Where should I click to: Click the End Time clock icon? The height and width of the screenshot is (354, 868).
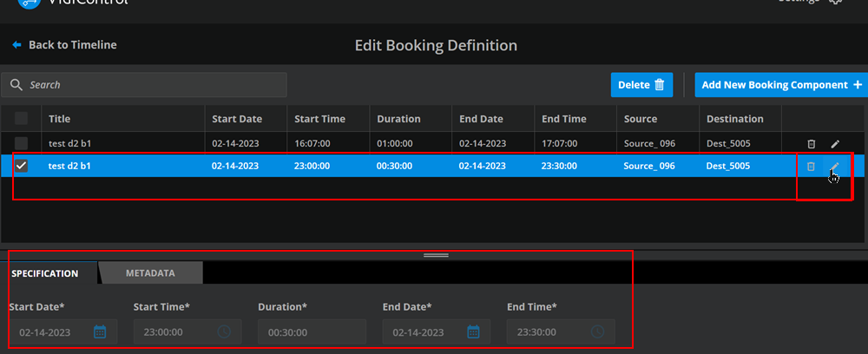[597, 331]
